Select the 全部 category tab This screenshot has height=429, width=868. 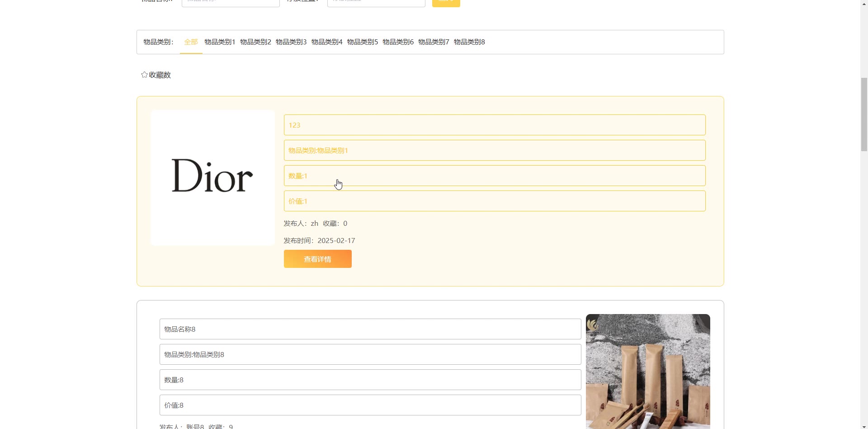191,42
